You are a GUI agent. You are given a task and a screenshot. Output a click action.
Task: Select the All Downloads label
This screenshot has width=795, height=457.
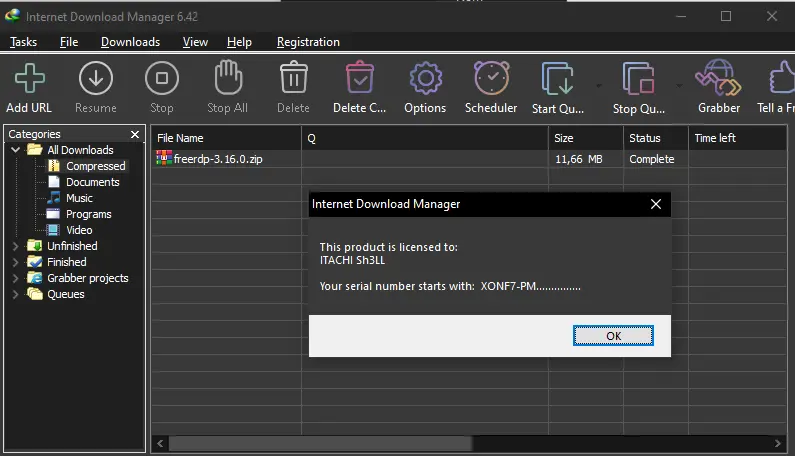80,150
